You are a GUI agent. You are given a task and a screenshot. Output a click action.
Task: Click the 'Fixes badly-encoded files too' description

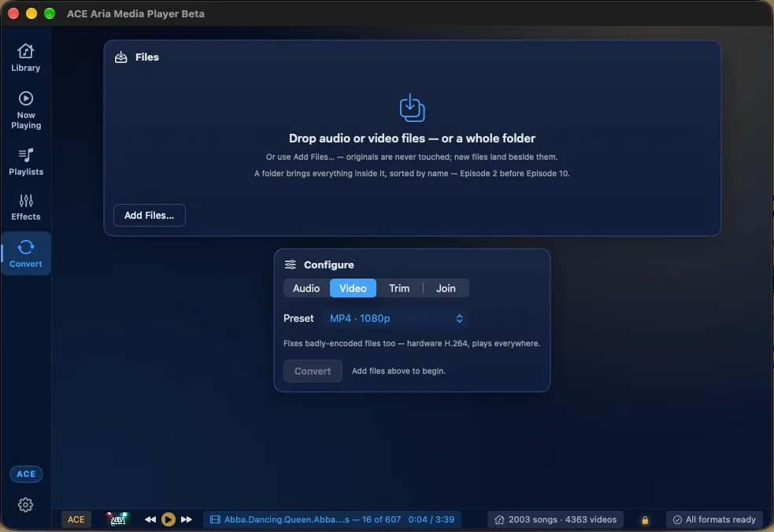tap(412, 343)
